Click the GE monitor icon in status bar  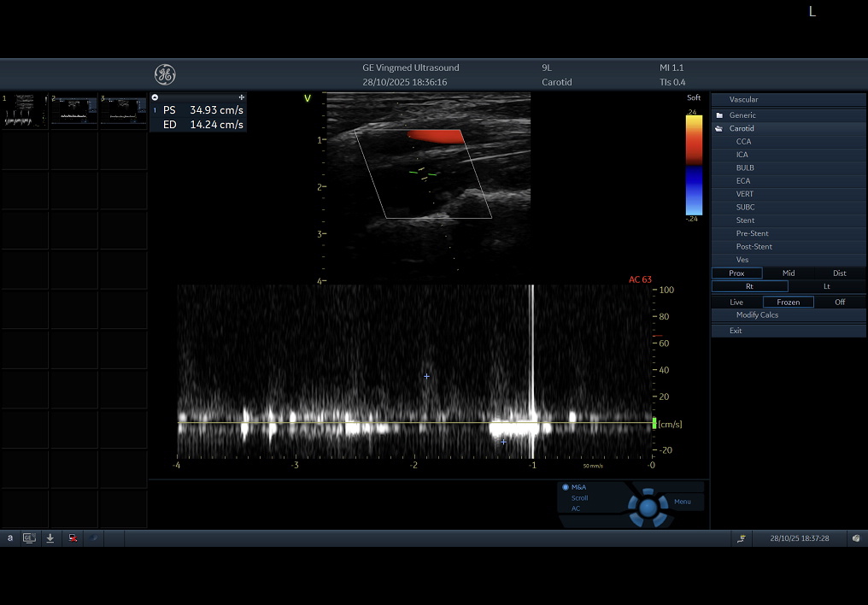click(29, 538)
